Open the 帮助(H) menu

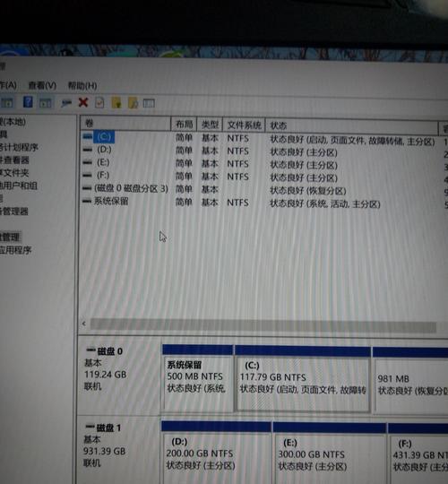point(82,86)
